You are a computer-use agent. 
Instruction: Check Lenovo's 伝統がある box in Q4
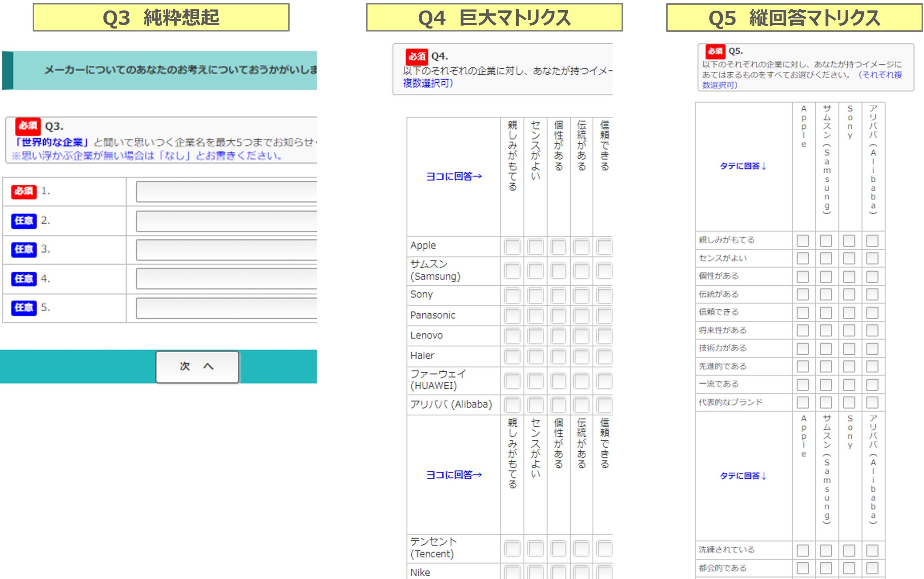click(581, 336)
